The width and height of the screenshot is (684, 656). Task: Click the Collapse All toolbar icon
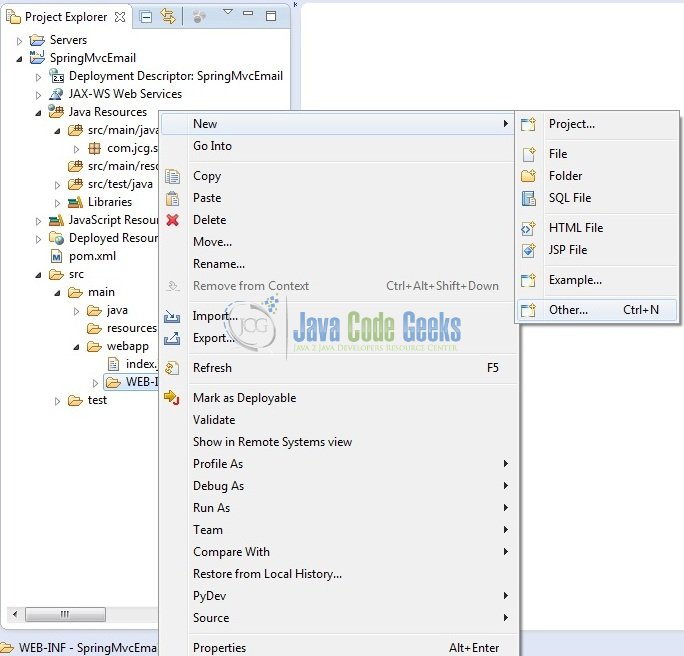145,17
